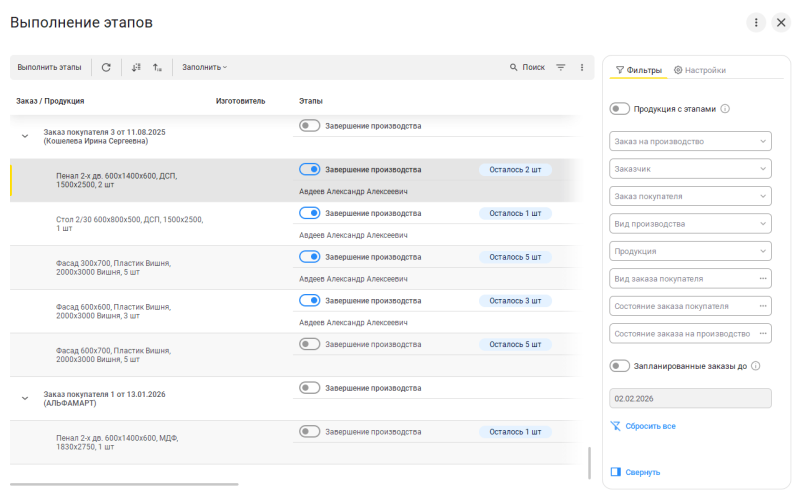Click the descending sort icon in the toolbar
The width and height of the screenshot is (800, 495).
(136, 67)
